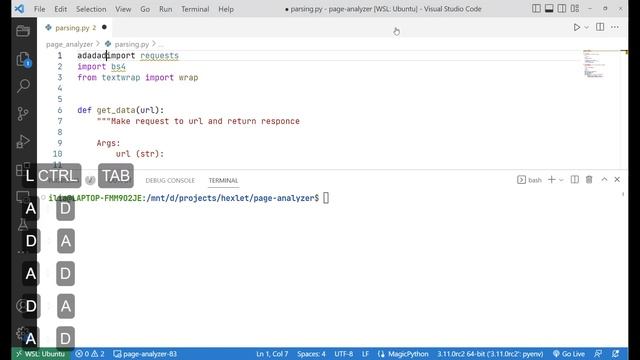This screenshot has width=640, height=360.
Task: Open the Run and Debug view
Action: pyautogui.click(x=23, y=141)
